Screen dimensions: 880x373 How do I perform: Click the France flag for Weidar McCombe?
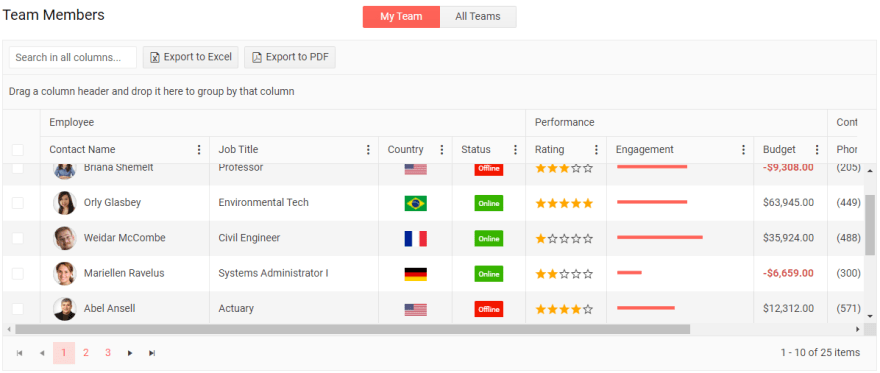click(x=415, y=238)
